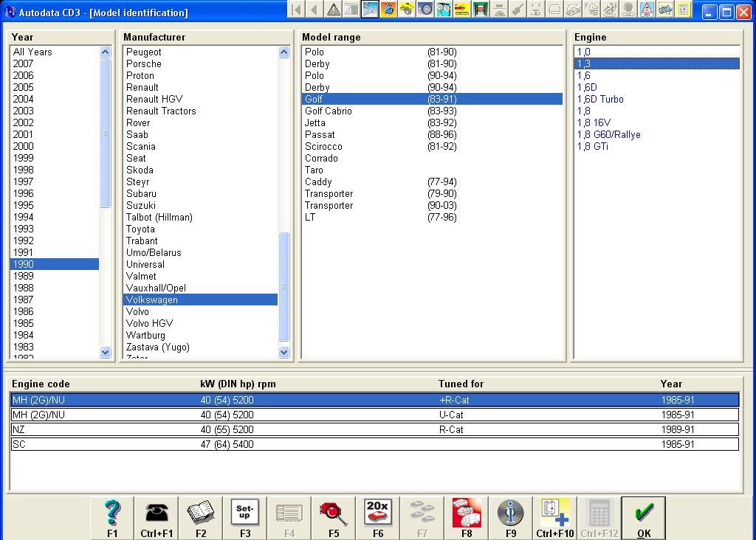Click the F3 Set-up icon
756x540 pixels.
click(245, 517)
